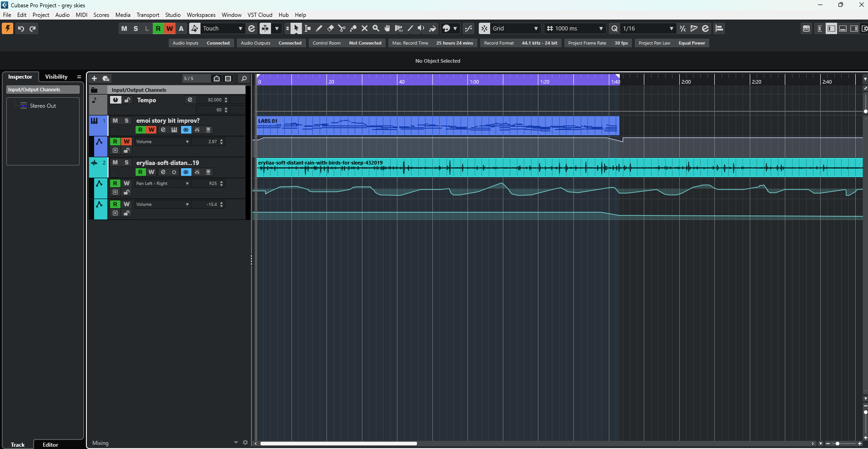Toggle Snap on/off button beside Grid
This screenshot has height=449, width=868.
click(484, 28)
